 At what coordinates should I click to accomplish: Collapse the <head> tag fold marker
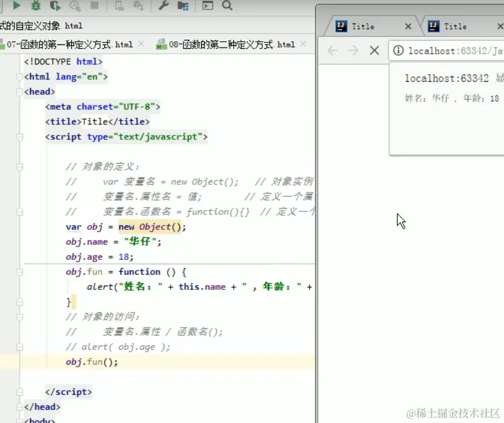[x=19, y=92]
